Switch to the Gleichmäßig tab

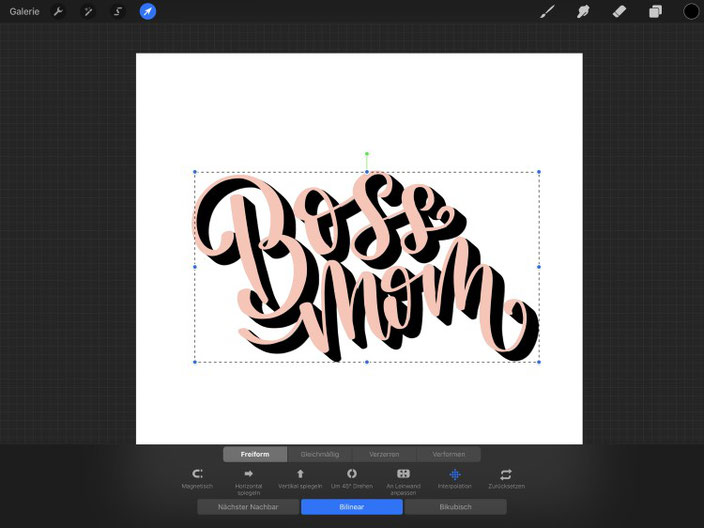[x=320, y=454]
